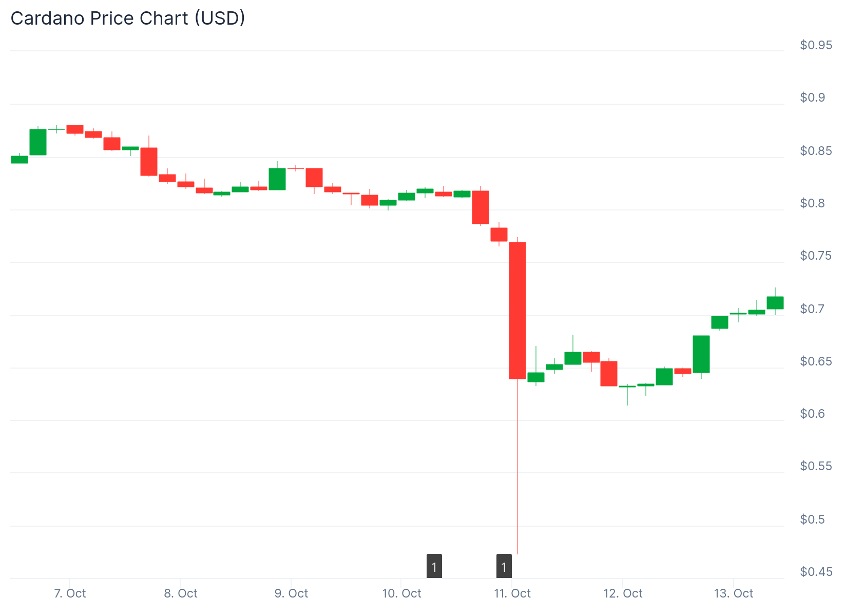Image resolution: width=844 pixels, height=616 pixels.
Task: Click the 8. Oct date label
Action: point(181,593)
